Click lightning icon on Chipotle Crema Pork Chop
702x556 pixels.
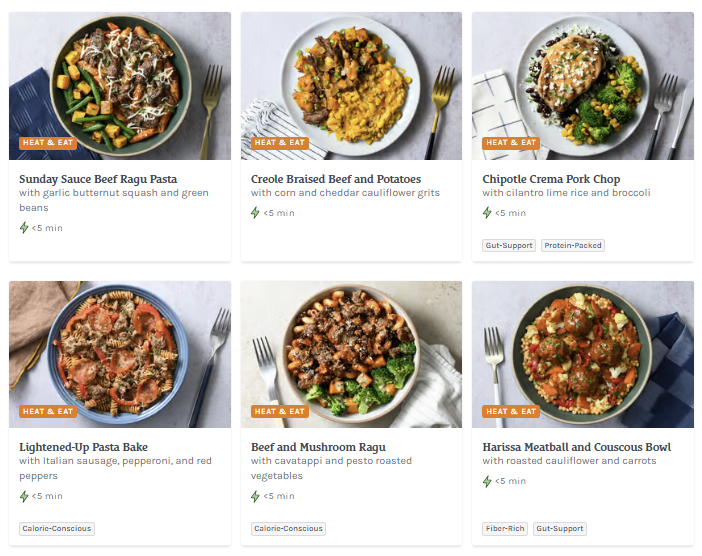(487, 213)
